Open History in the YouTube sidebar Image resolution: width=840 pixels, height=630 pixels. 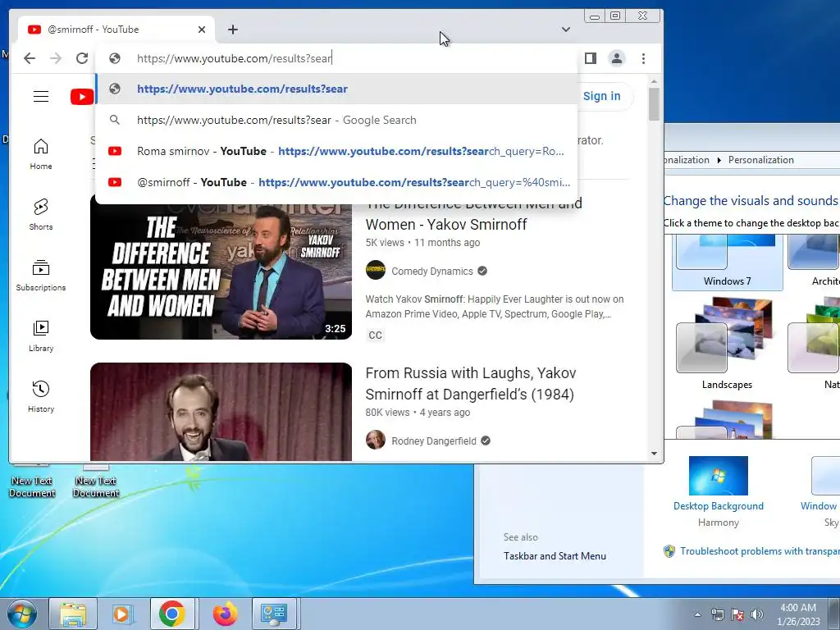tap(41, 396)
